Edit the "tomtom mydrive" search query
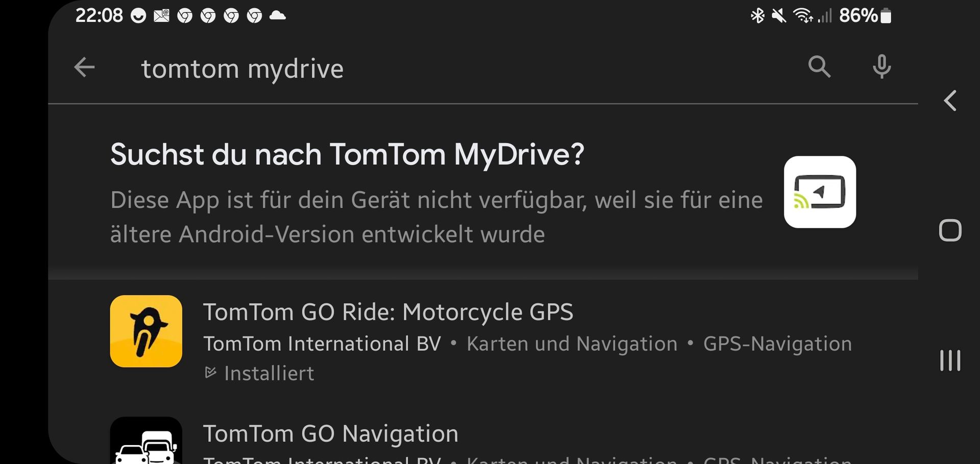The height and width of the screenshot is (464, 980). pos(242,68)
